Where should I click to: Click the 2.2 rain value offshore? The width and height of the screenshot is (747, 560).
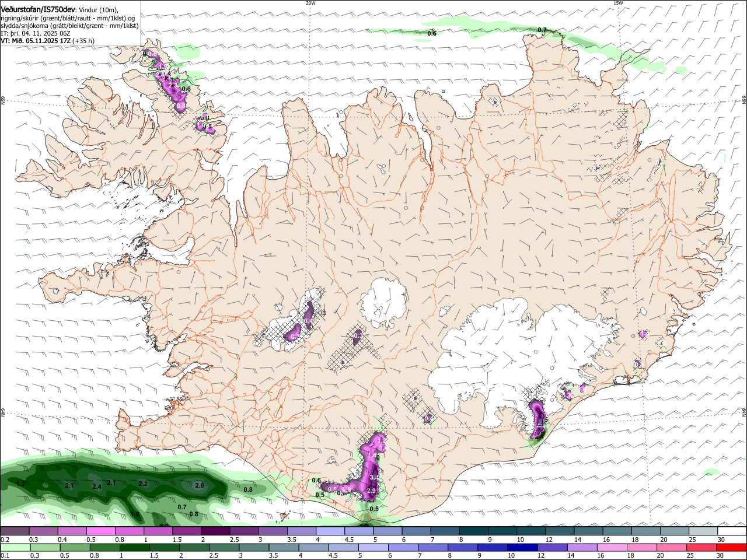click(x=143, y=484)
